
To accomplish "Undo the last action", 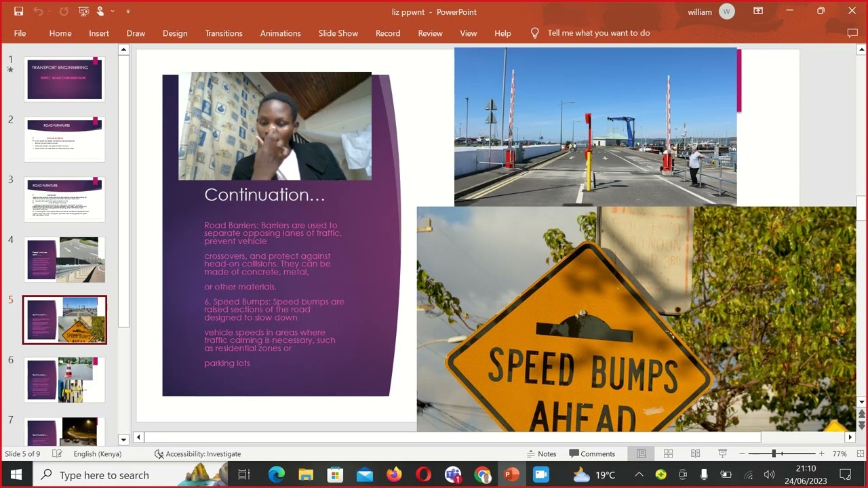I will (37, 12).
